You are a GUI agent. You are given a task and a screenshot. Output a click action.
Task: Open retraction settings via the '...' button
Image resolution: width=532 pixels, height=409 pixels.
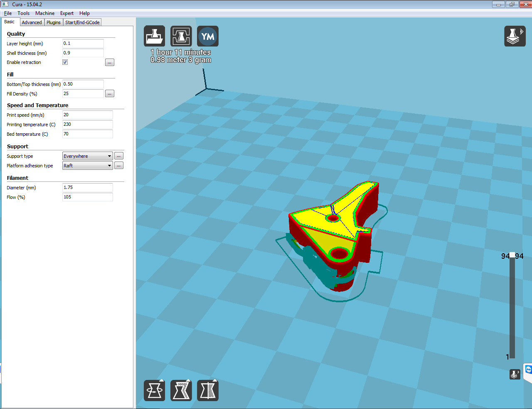click(110, 62)
